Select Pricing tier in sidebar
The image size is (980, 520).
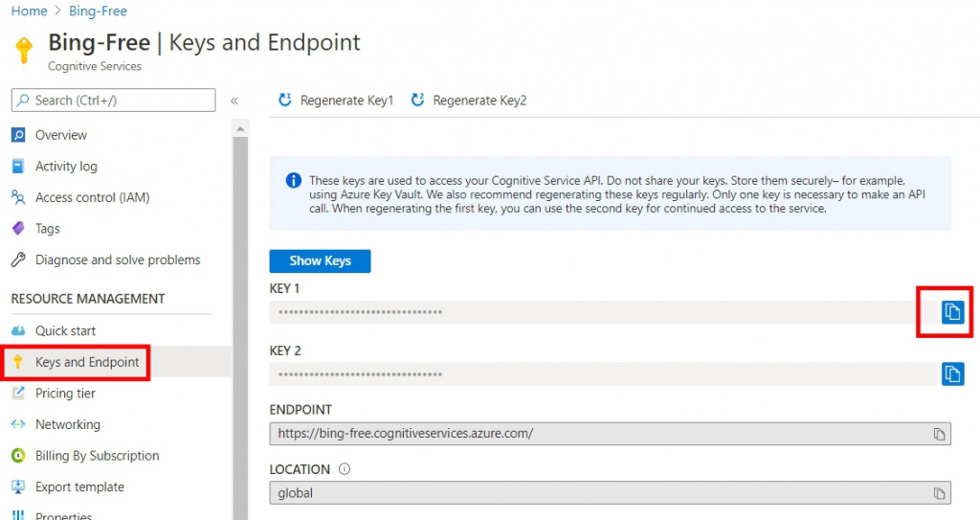65,393
